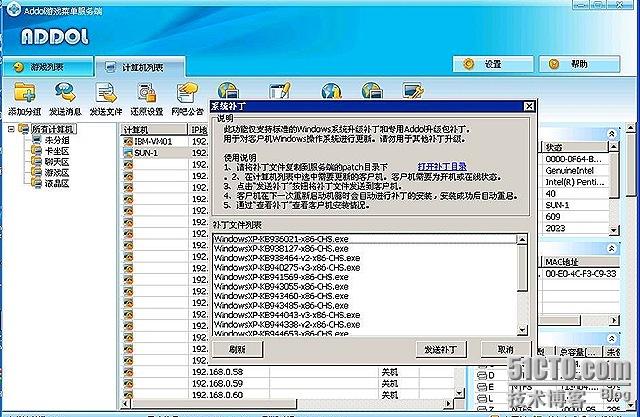Click the MAC地址 column header
Screen dimensions: 640x417
pyautogui.click(x=581, y=262)
